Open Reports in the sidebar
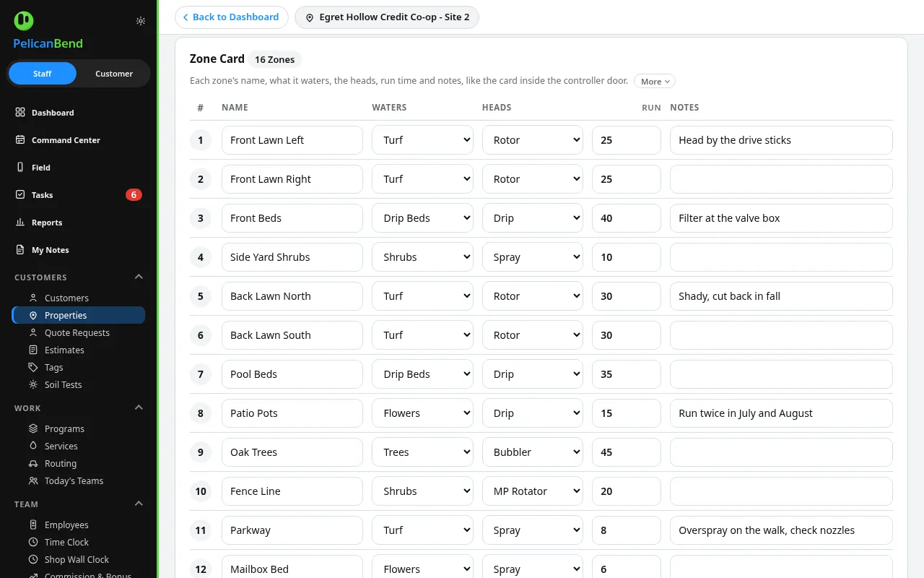Viewport: 924px width, 578px height. point(79,223)
